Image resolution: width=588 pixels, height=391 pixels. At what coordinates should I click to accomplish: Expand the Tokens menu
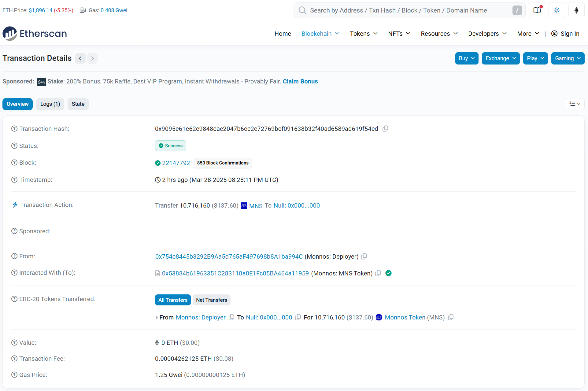tap(364, 34)
